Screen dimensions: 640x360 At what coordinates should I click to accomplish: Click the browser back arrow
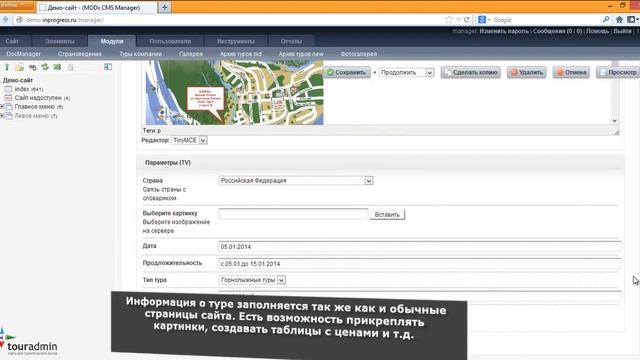(x=5, y=20)
